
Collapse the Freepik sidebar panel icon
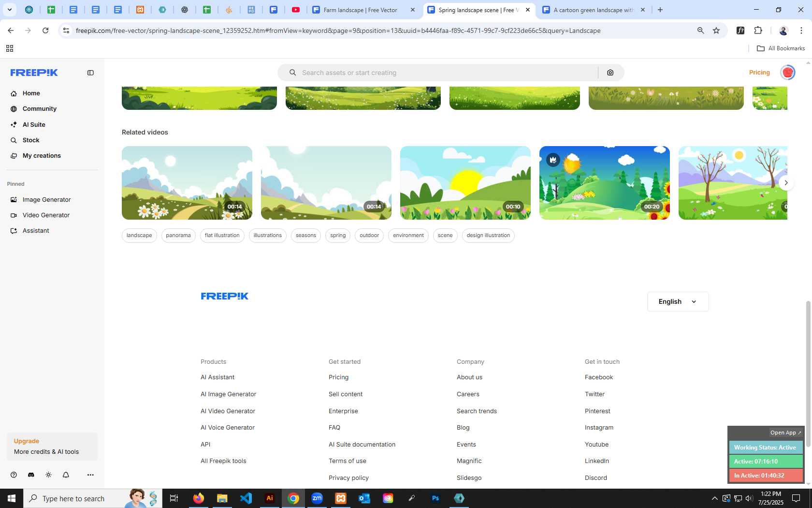coord(90,73)
